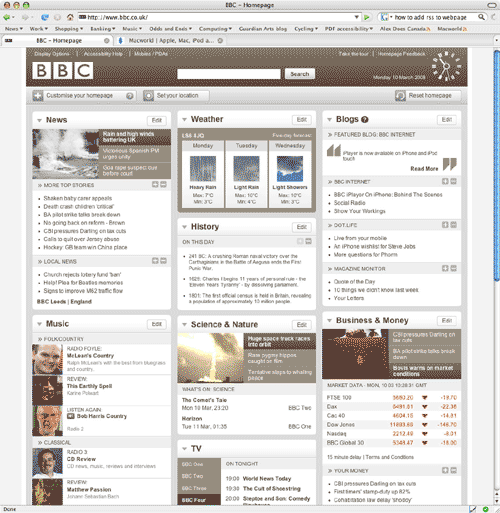Collapse the Science & Nature module triangle
The image size is (500, 513).
coord(184,324)
